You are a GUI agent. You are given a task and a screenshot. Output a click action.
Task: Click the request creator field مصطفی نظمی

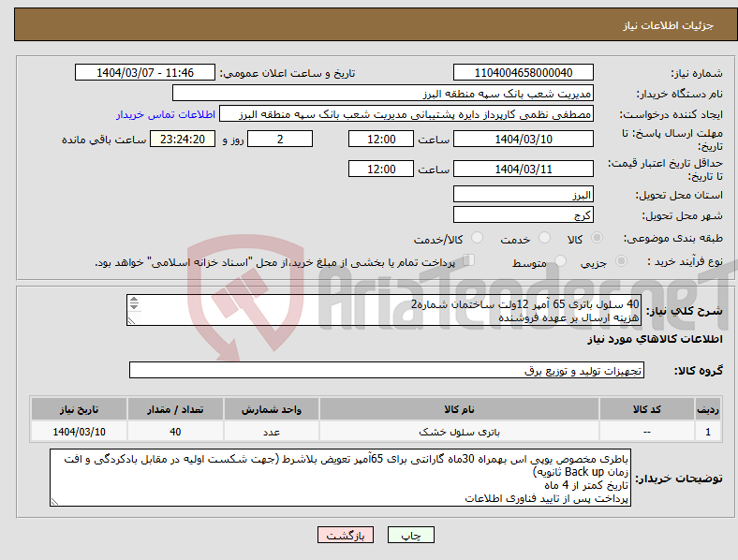click(406, 114)
